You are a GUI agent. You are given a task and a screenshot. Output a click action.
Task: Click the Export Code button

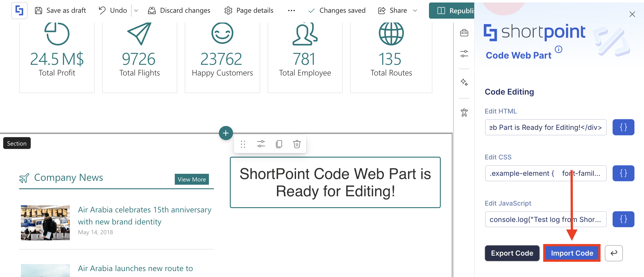click(x=512, y=253)
